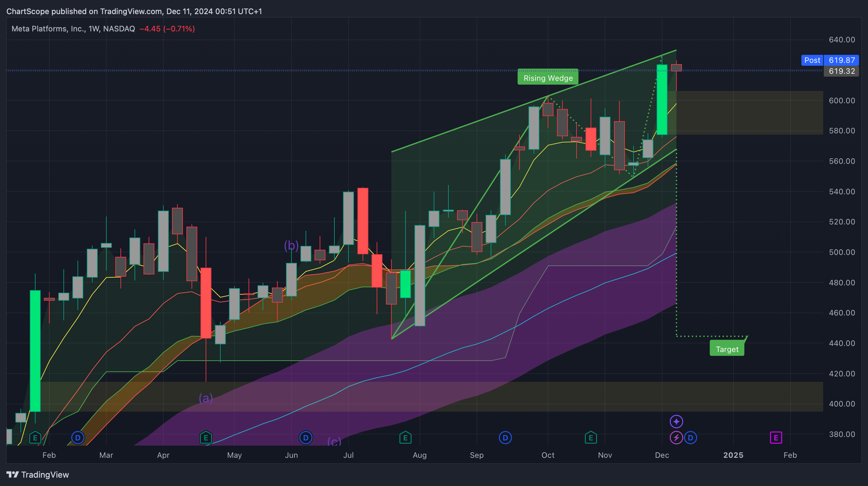Click the dividend D marker in February
The width and height of the screenshot is (868, 486).
(x=78, y=438)
